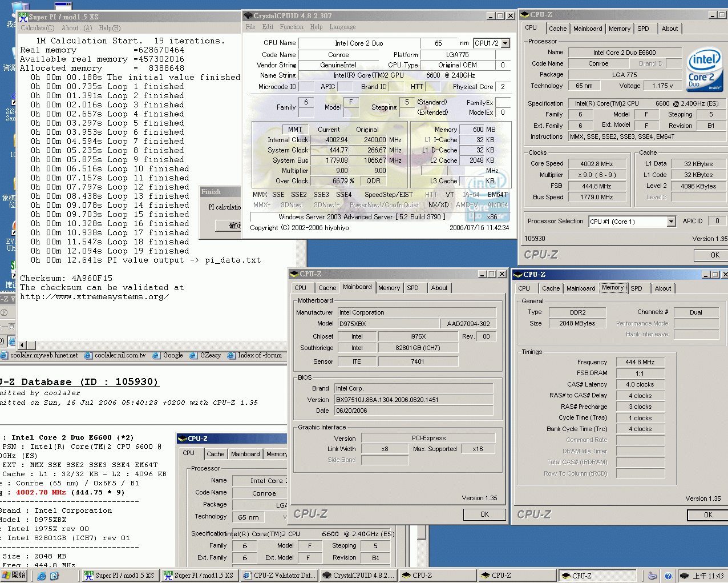
Task: Open the Function menu in CrystalCPUID
Action: pos(292,27)
